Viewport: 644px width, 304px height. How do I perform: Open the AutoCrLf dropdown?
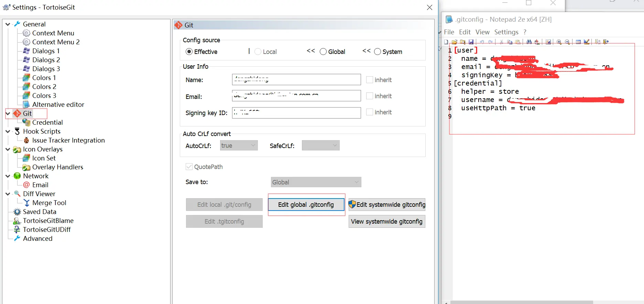click(x=239, y=145)
